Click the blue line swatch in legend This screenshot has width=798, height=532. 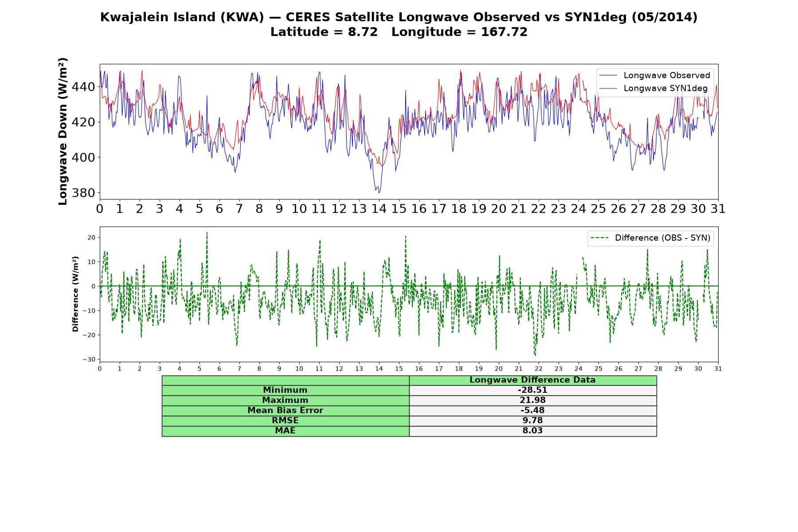[608, 75]
